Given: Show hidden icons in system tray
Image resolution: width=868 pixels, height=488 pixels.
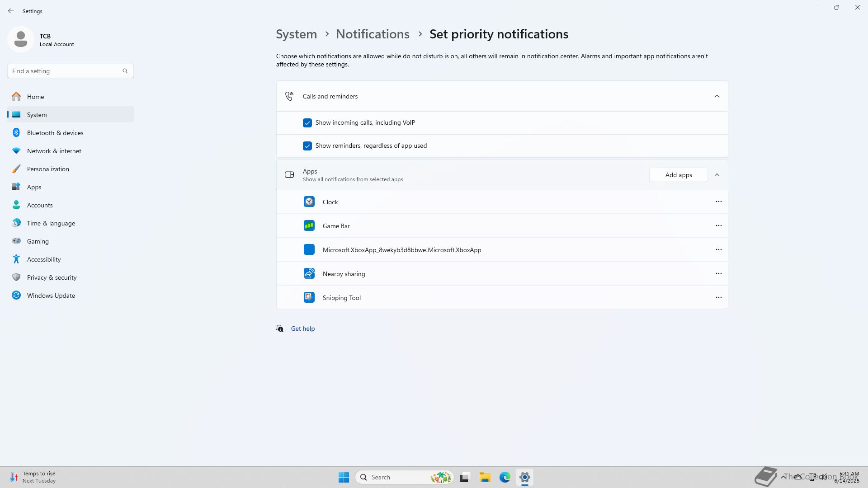Looking at the screenshot, I should point(783,477).
